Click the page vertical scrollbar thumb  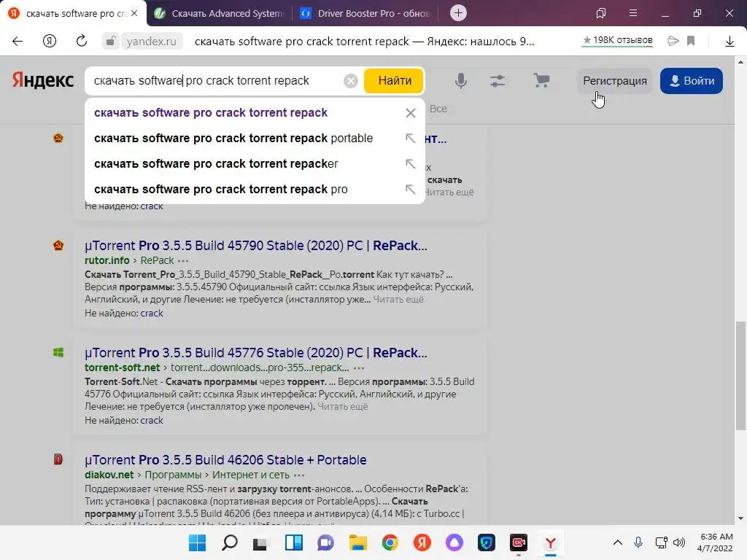click(740, 376)
